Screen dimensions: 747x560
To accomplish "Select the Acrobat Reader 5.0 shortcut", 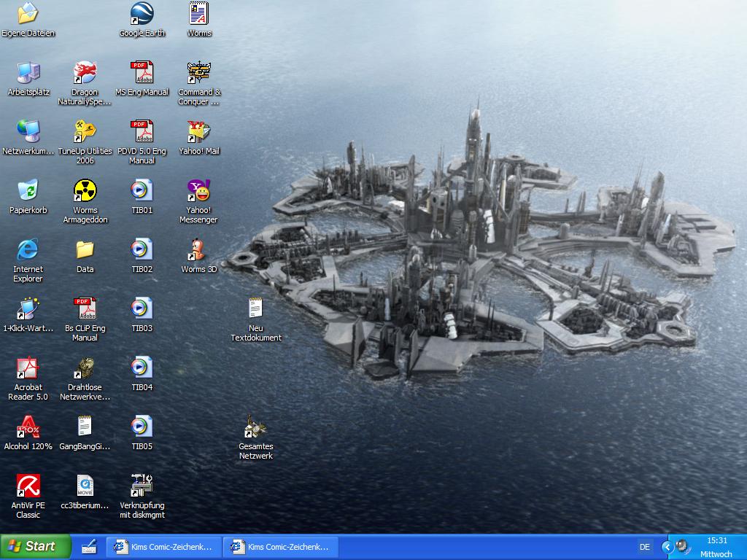I will coord(28,368).
